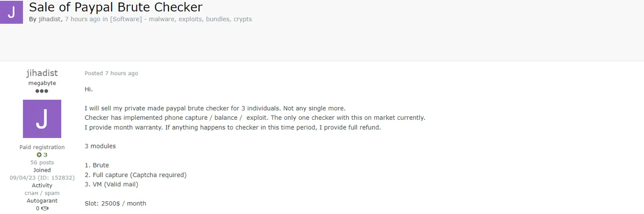Viewport: 644px width, 214px height.
Task: Click the joined date with ID 152832
Action: (42, 178)
